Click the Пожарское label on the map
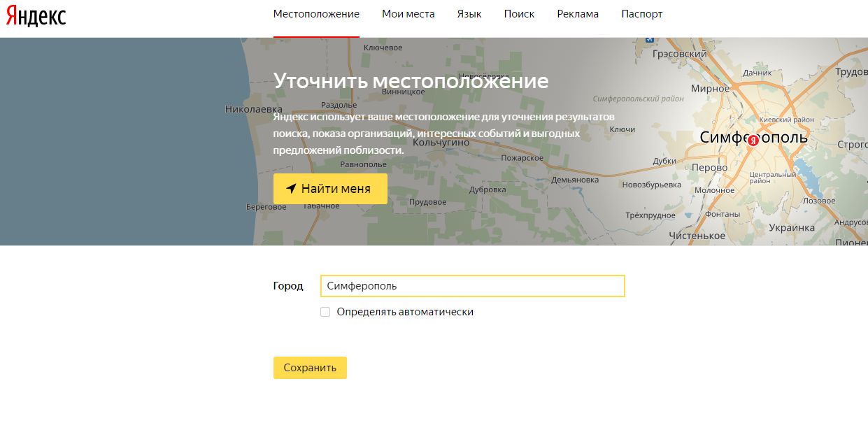868x444 pixels. [x=522, y=158]
